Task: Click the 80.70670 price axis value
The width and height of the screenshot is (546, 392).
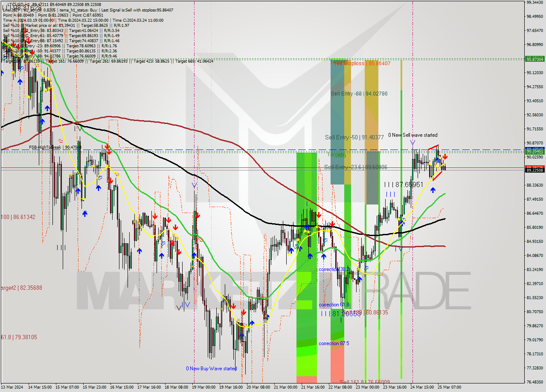Action: pos(535,311)
